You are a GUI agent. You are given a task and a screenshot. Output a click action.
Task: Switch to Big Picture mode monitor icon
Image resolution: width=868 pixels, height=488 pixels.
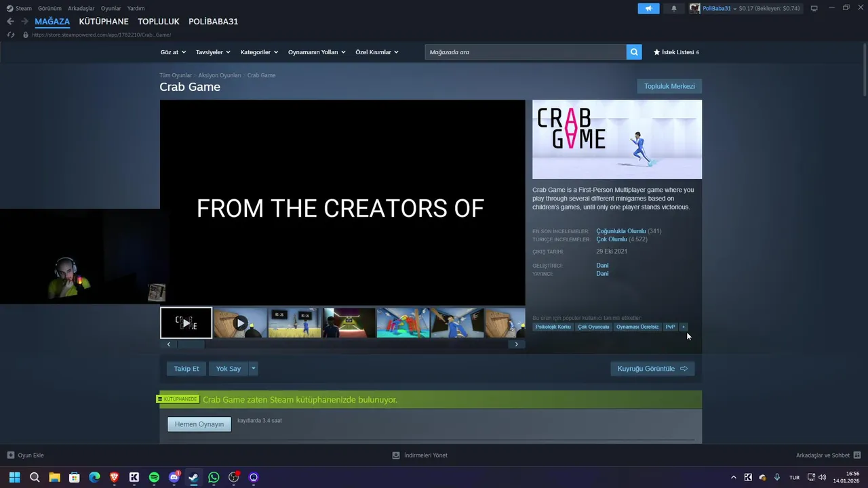click(x=814, y=8)
